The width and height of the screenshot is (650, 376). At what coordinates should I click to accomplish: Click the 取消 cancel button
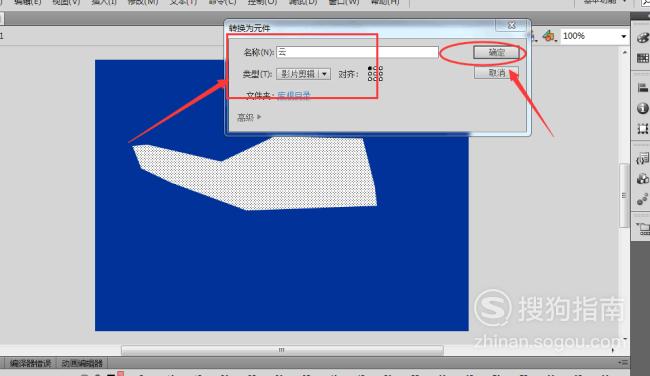pos(496,73)
